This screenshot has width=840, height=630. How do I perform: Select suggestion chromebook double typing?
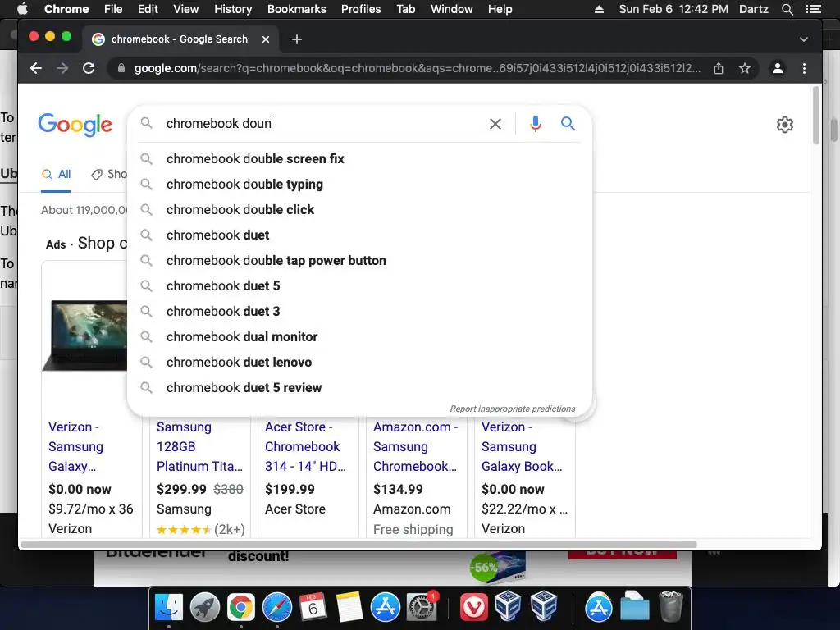pos(359,185)
